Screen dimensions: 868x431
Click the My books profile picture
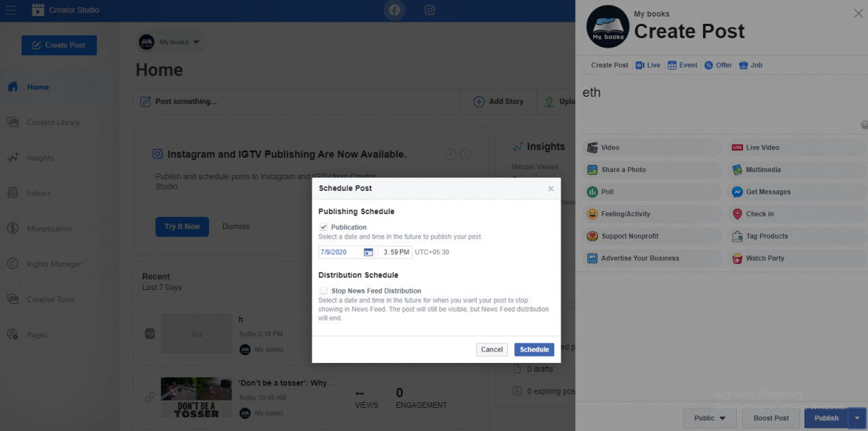(608, 26)
